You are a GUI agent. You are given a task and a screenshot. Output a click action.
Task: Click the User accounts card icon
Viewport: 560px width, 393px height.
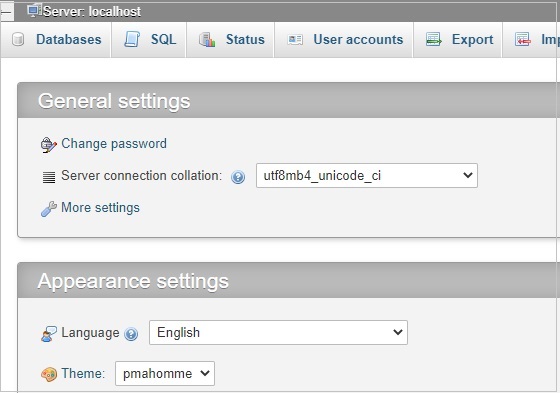tap(295, 39)
